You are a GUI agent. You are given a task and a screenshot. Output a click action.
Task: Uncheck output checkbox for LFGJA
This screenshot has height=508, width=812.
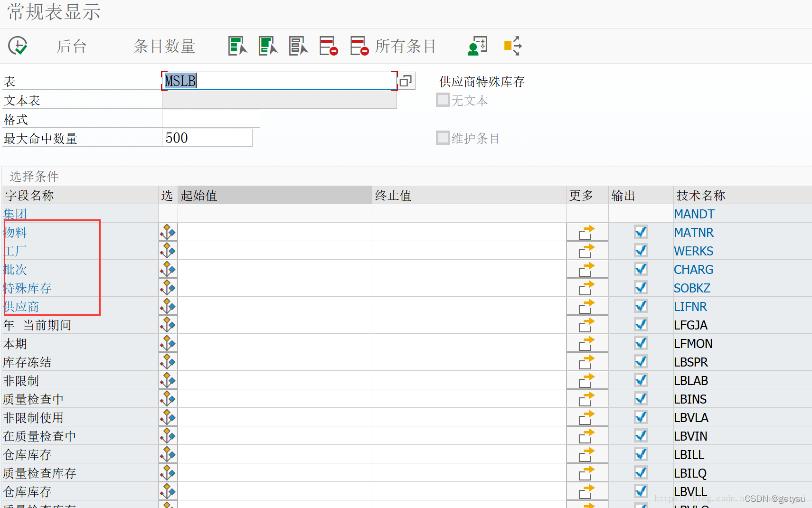pyautogui.click(x=641, y=325)
